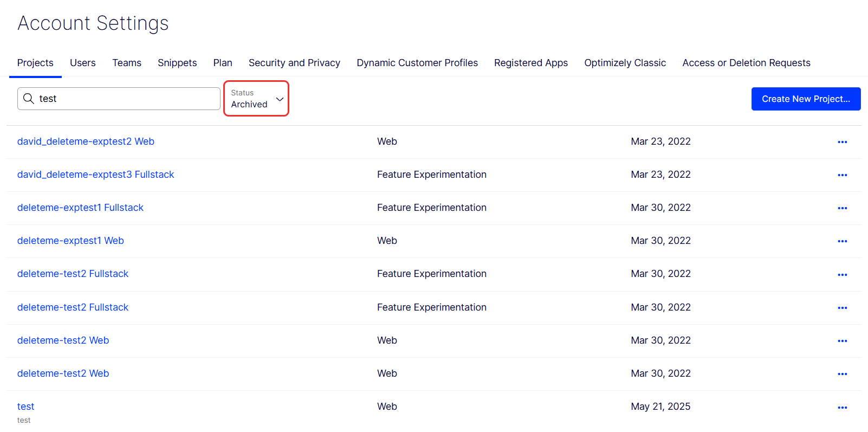Show ellipsis menu for first deleteme-test2 Web

[842, 341]
